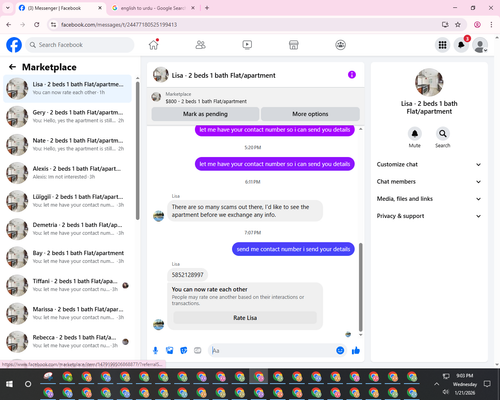Click Lisa's avatar beside her message
500x400 pixels.
[x=158, y=216]
